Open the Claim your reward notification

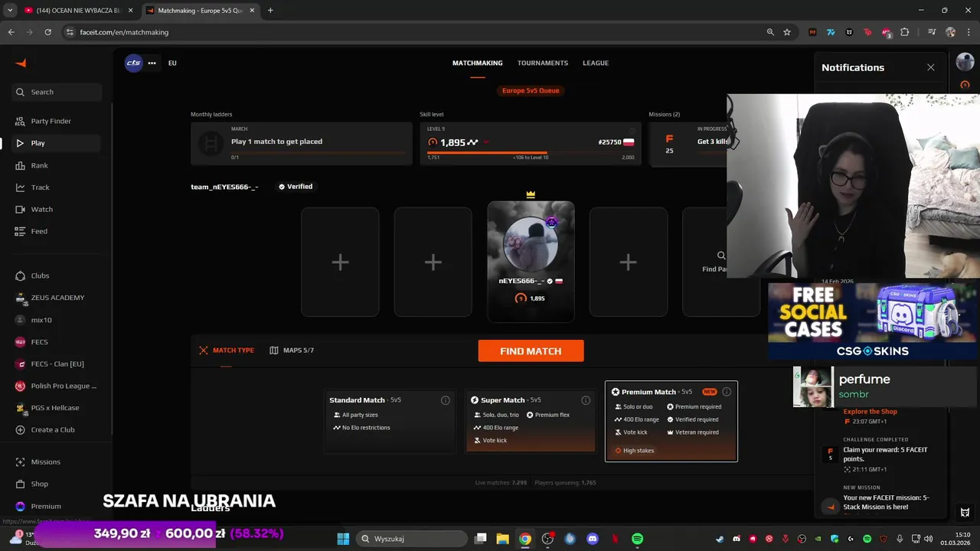point(885,455)
